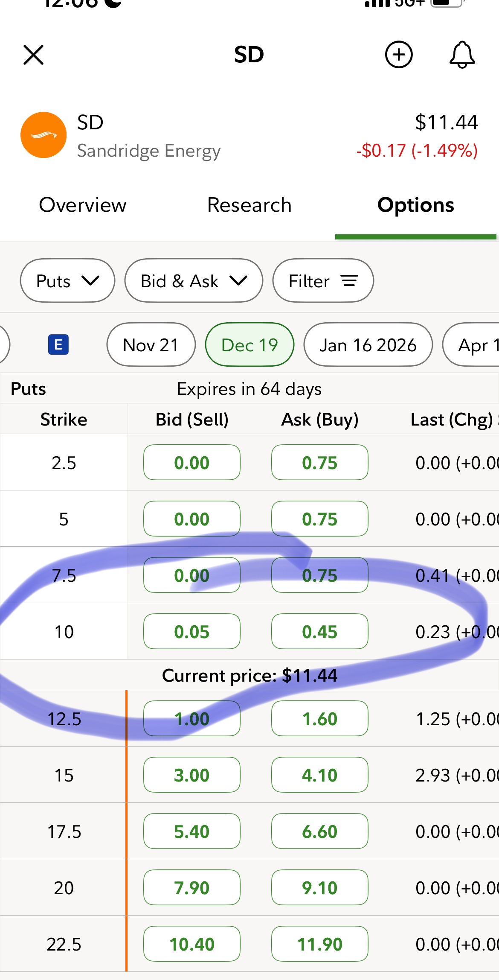Tap the 22.5 strike cell
The image size is (499, 980).
(64, 944)
